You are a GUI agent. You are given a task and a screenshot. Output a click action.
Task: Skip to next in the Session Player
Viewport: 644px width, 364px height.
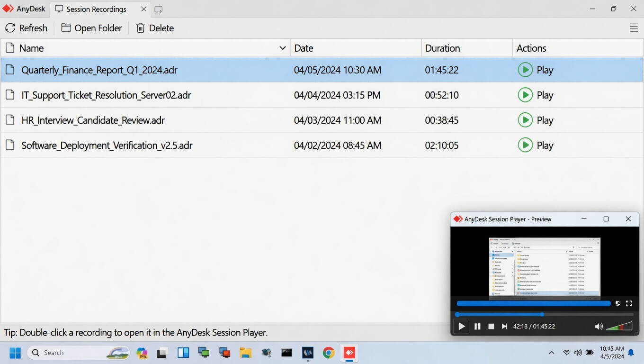pos(504,326)
